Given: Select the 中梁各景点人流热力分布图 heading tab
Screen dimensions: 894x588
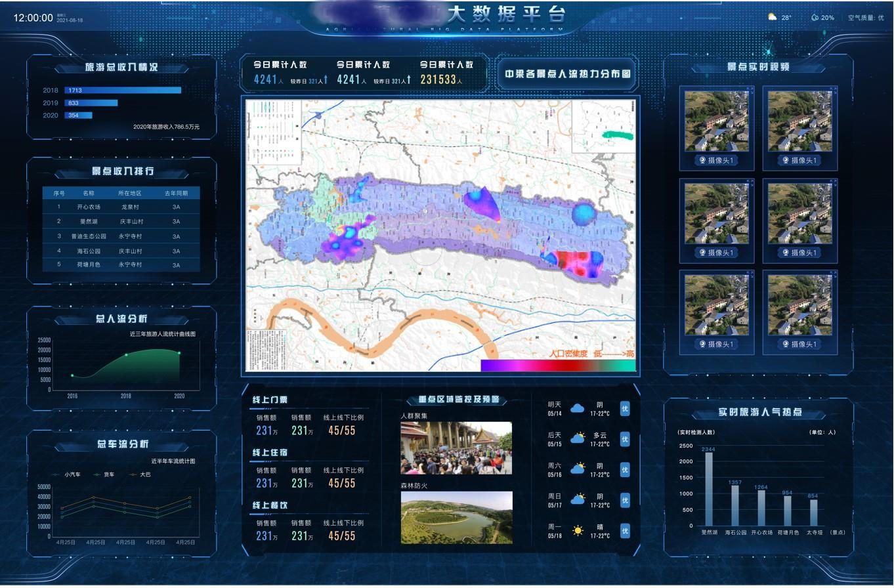Looking at the screenshot, I should click(566, 73).
